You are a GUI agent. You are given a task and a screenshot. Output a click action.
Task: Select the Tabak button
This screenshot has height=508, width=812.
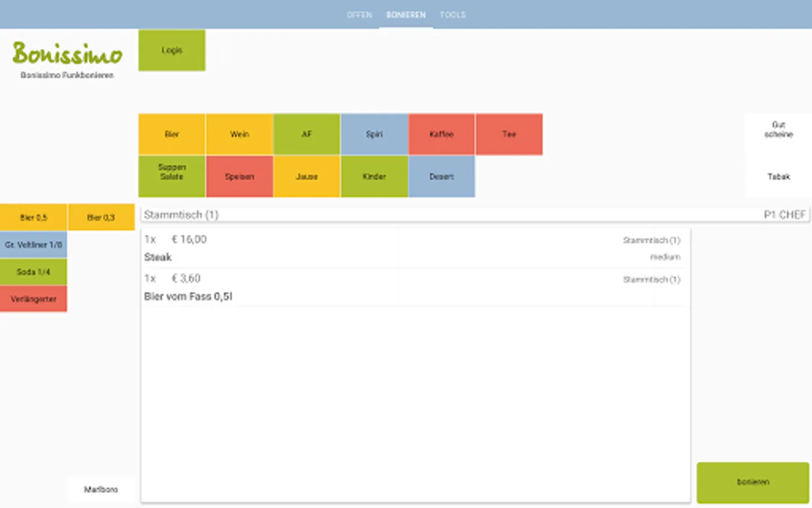point(779,177)
